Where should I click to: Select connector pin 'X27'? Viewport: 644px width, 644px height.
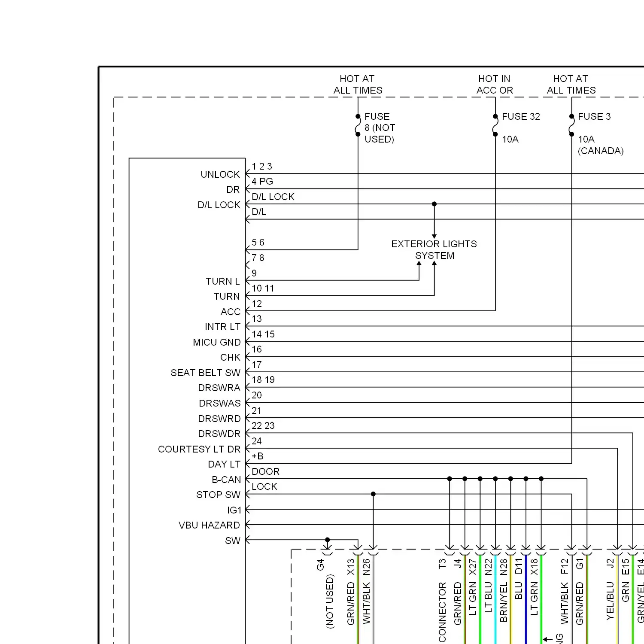tap(473, 567)
